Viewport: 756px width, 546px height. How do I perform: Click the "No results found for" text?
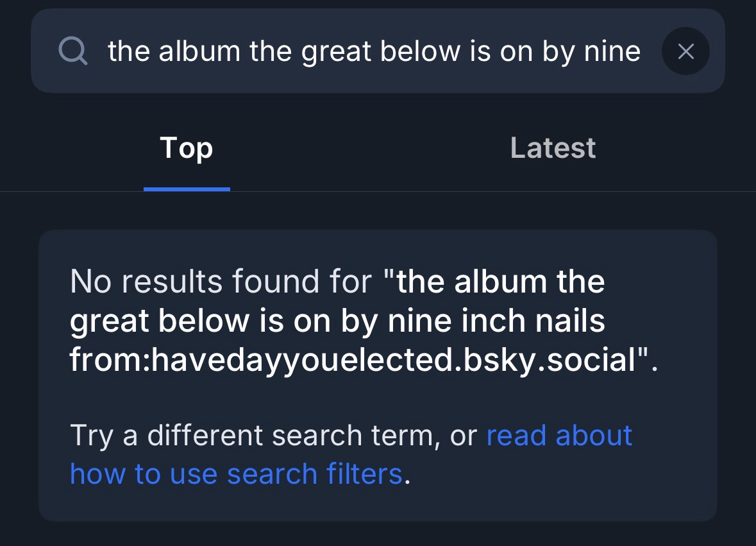pos(221,282)
